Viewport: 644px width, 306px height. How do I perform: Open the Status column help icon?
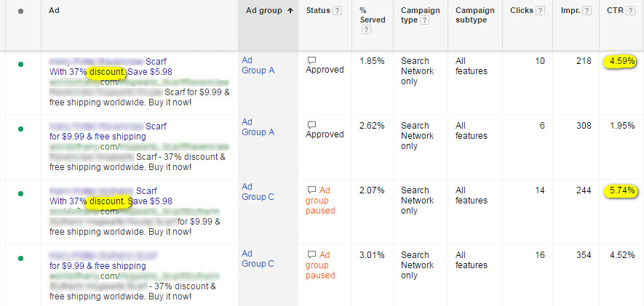click(337, 11)
